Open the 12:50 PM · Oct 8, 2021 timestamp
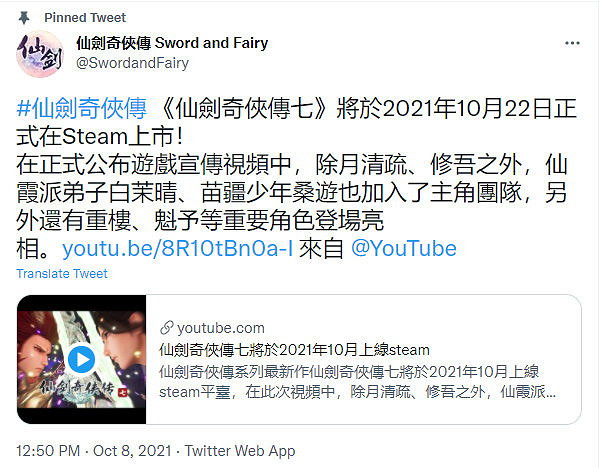Image resolution: width=602 pixels, height=468 pixels. [x=94, y=450]
